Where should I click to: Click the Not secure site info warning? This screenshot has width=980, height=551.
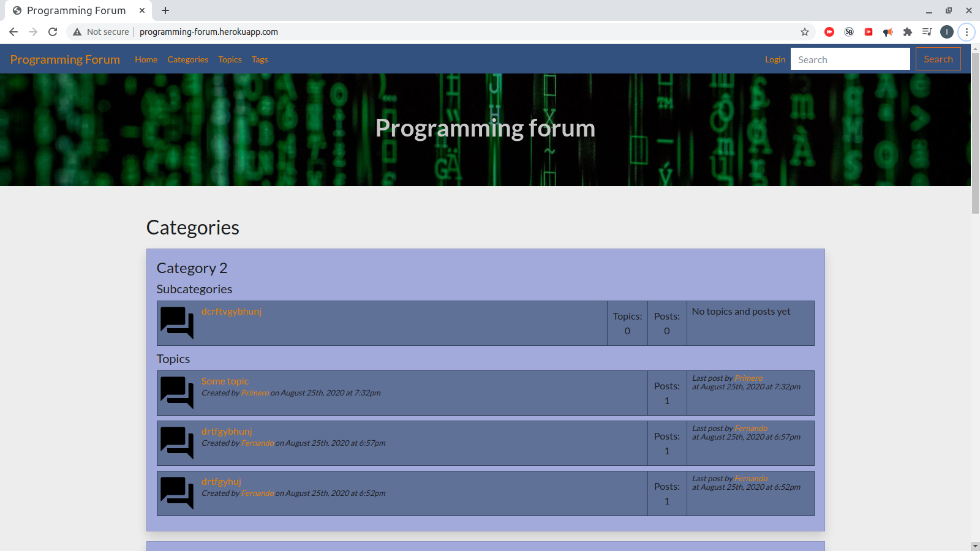pyautogui.click(x=101, y=32)
